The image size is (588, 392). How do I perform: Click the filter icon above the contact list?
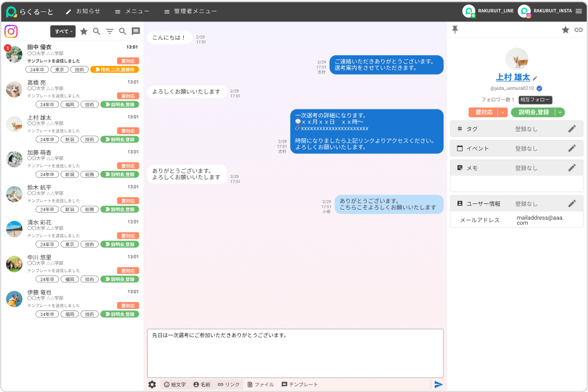point(110,31)
